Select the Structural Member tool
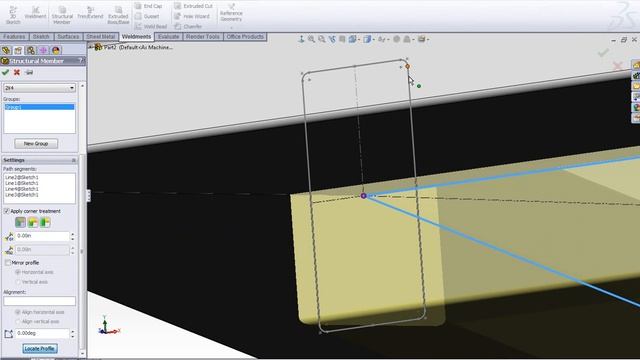The width and height of the screenshot is (640, 360). pos(62,15)
